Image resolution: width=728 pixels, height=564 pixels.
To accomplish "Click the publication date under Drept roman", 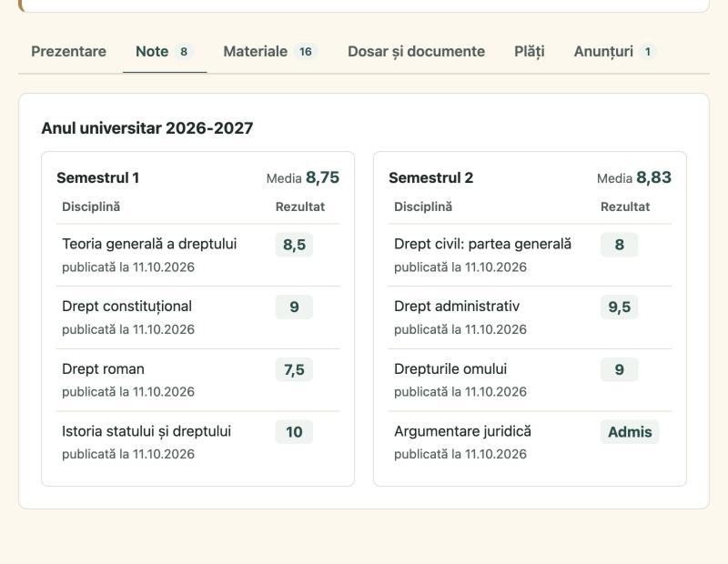I will (128, 392).
